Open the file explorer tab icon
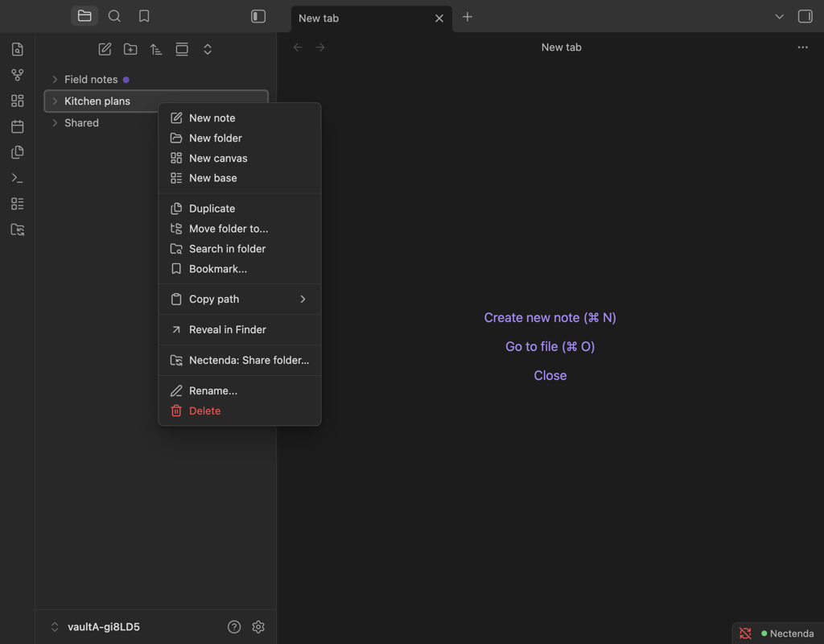This screenshot has height=644, width=824. [x=84, y=16]
